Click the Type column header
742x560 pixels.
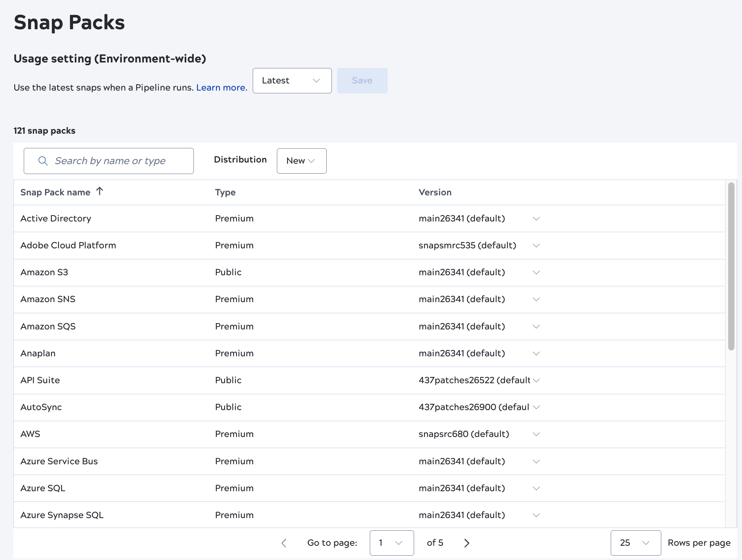click(x=225, y=192)
